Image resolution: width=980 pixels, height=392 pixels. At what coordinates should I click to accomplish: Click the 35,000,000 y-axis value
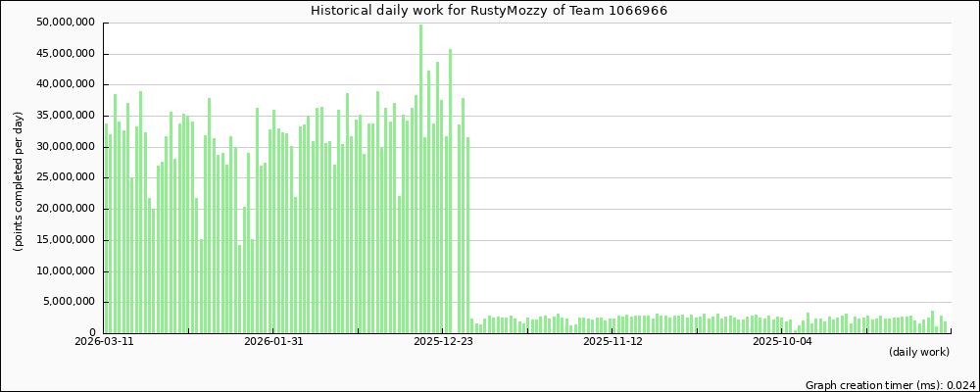[65, 116]
